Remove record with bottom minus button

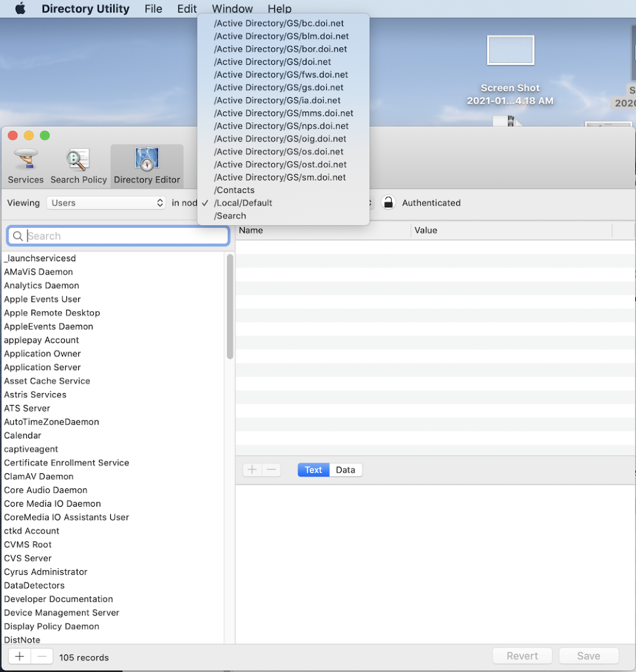(41, 656)
